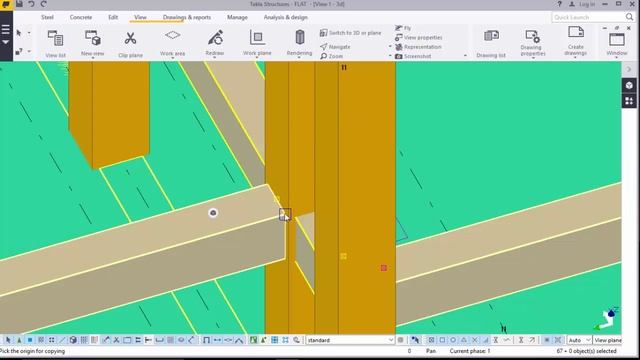
Task: Click the Create drawings icon
Action: (576, 32)
